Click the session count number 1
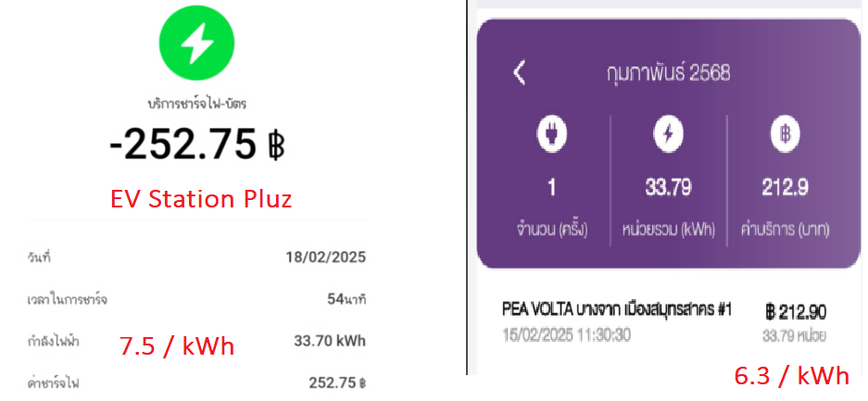Screen dimensions: 868x401 pos(551,188)
